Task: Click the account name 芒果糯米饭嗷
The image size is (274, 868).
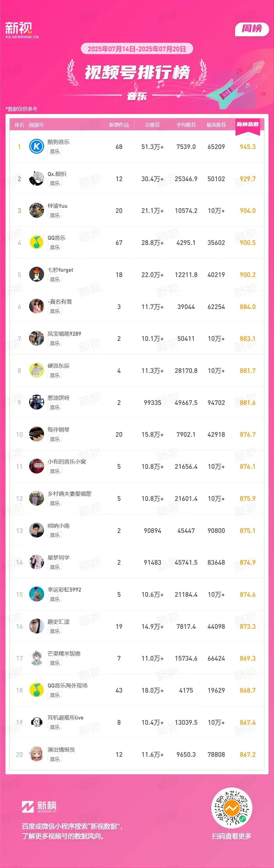Action: click(x=64, y=653)
